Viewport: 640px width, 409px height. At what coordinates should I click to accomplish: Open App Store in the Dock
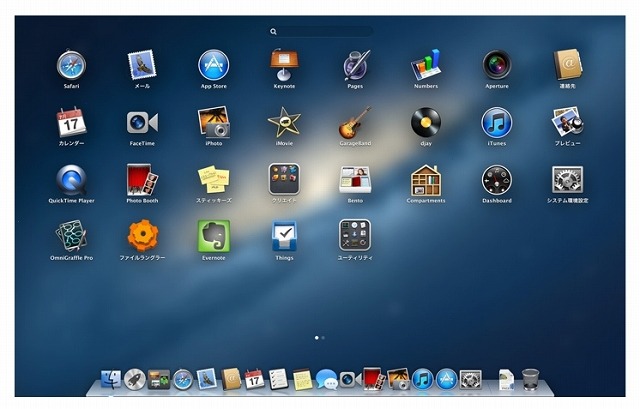[447, 380]
